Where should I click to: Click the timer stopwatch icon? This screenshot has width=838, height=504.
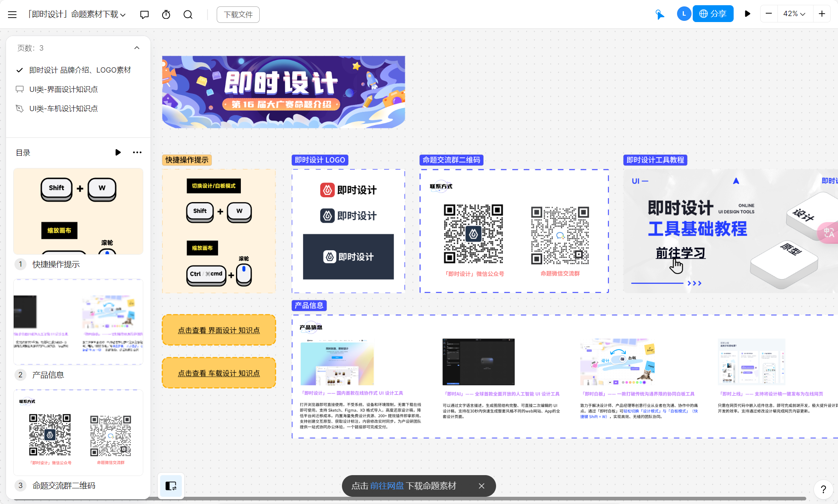pyautogui.click(x=166, y=14)
